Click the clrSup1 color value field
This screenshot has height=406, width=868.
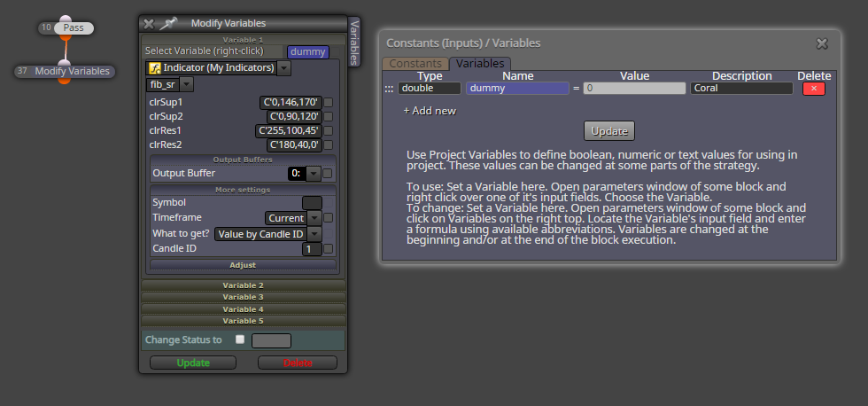[291, 102]
